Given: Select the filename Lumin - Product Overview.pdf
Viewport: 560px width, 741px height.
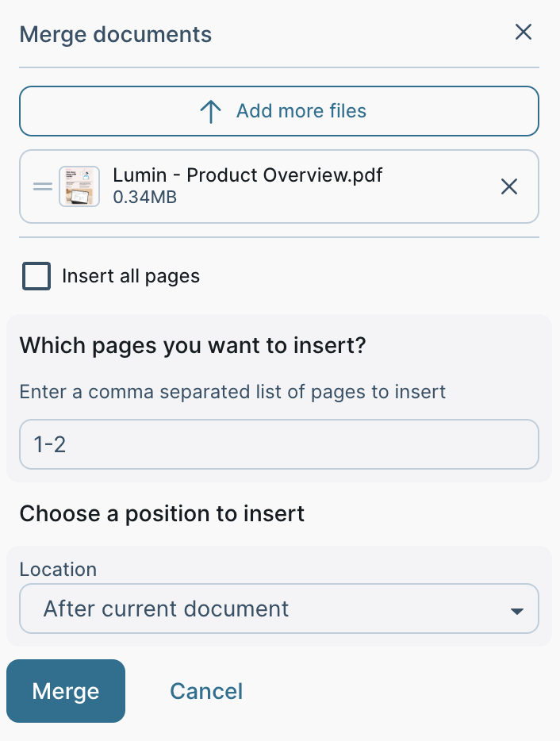Looking at the screenshot, I should click(x=248, y=175).
